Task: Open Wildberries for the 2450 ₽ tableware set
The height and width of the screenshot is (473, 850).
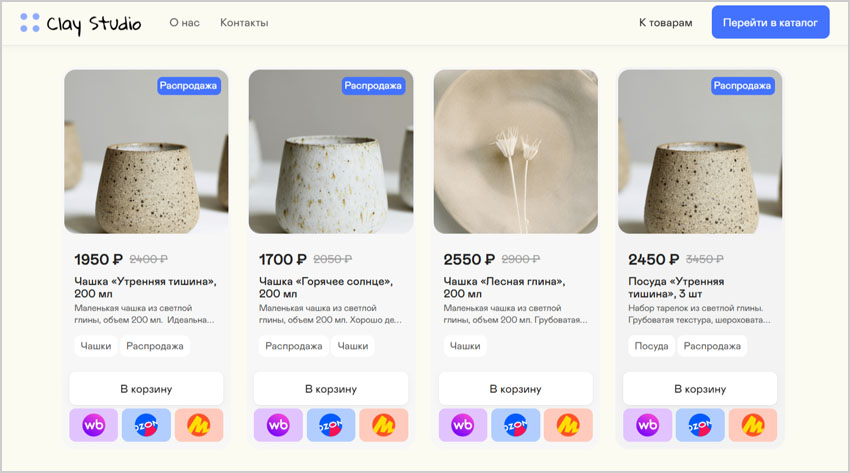Action: pyautogui.click(x=647, y=425)
